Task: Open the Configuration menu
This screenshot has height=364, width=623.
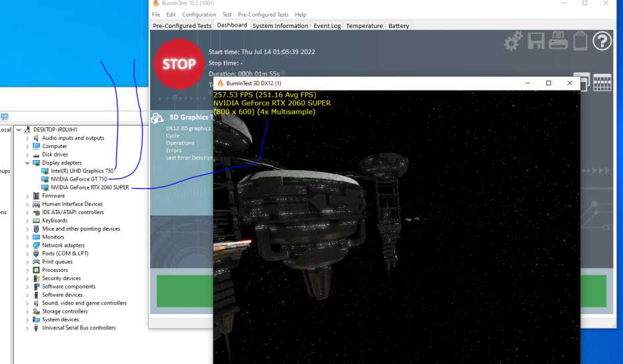Action: pyautogui.click(x=199, y=15)
